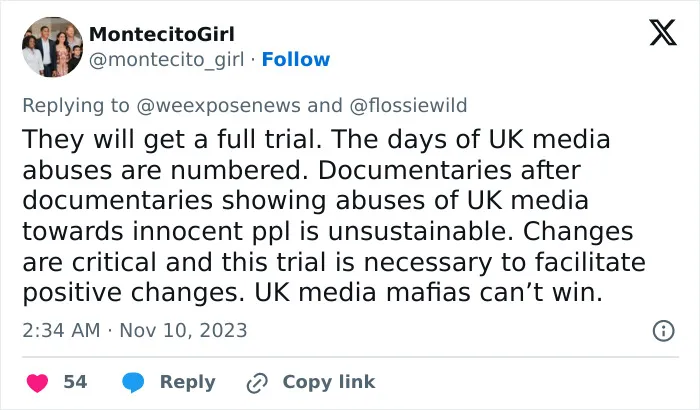Click the "UK media mafias can't win" sentence
This screenshot has width=700, height=410.
point(429,293)
